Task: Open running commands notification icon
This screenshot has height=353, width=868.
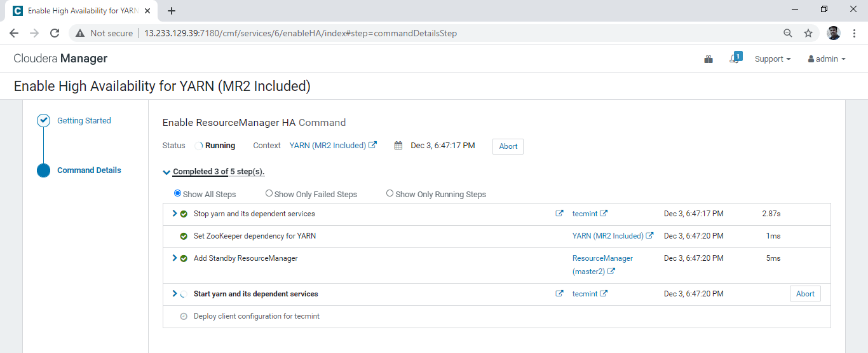Action: pos(736,59)
